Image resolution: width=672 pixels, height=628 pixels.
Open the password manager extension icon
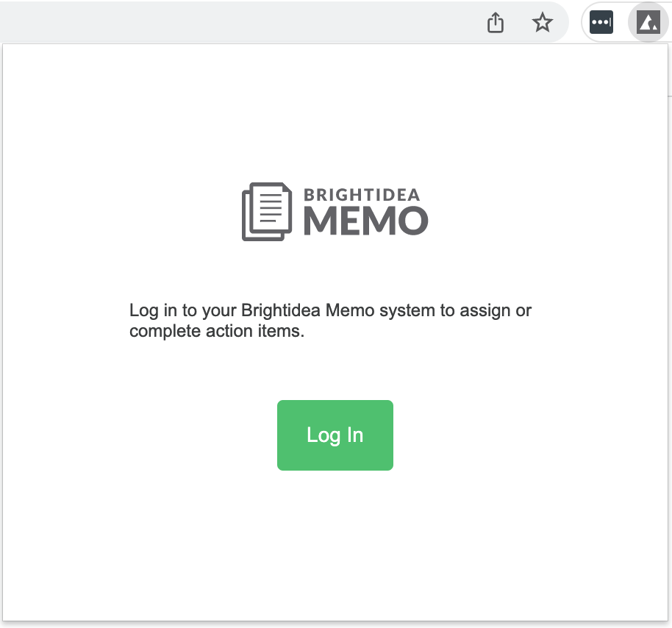[x=601, y=22]
